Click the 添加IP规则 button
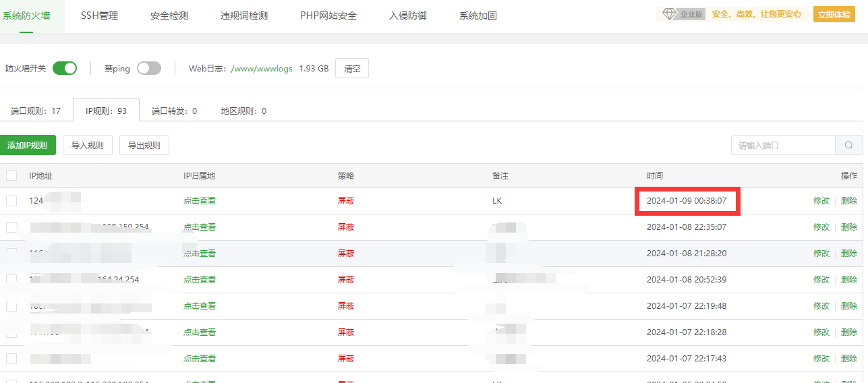This screenshot has height=383, width=868. [28, 145]
